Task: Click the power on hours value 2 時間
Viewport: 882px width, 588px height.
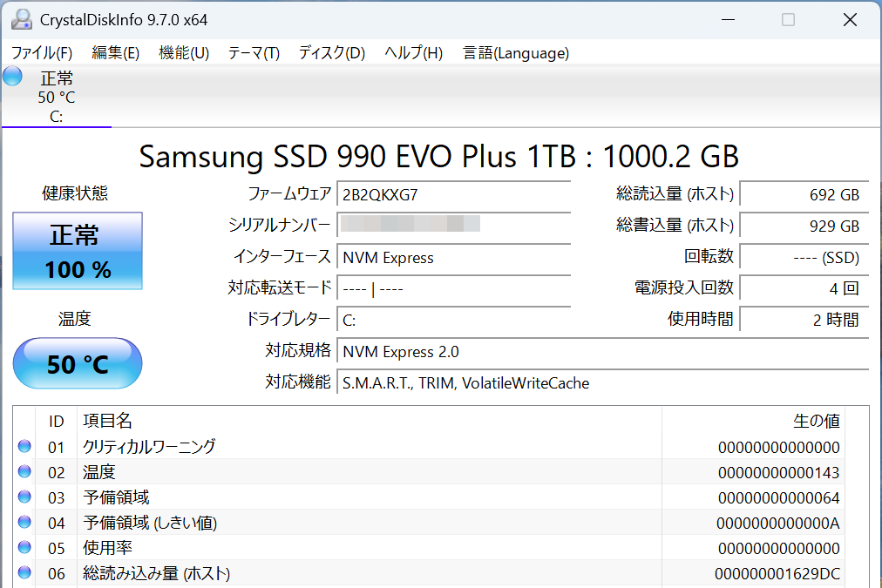Action: [804, 321]
